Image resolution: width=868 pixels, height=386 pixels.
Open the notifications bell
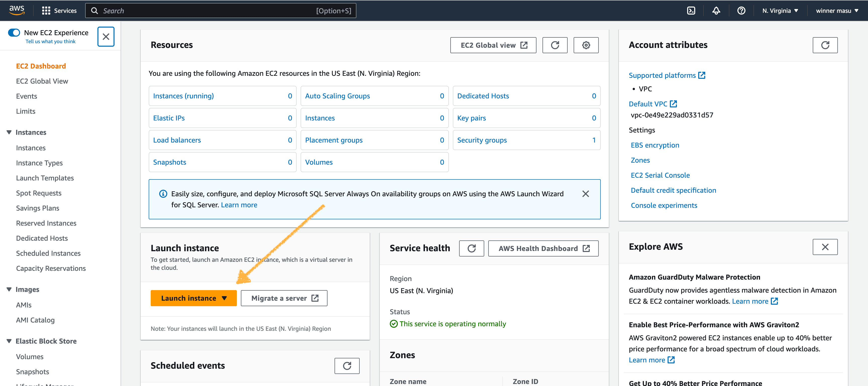(x=716, y=11)
